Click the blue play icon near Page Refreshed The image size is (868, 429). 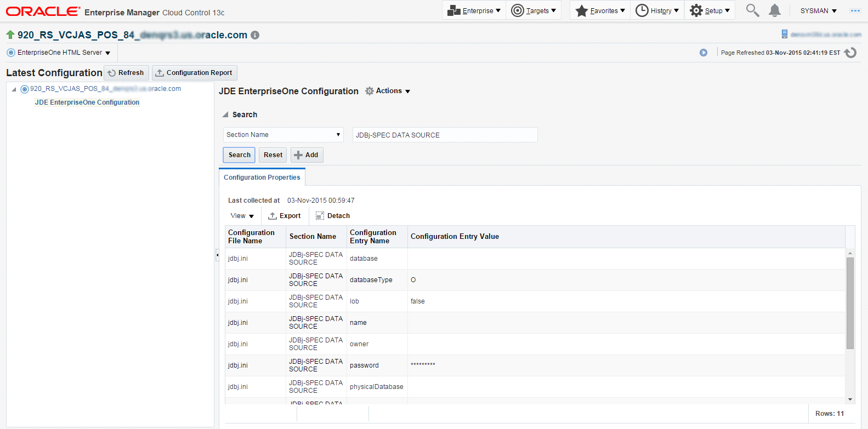click(x=704, y=53)
